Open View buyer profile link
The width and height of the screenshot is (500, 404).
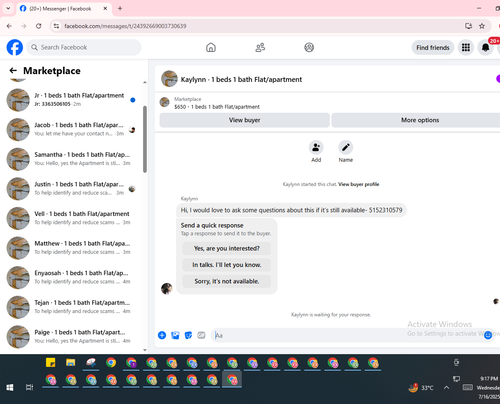click(358, 184)
